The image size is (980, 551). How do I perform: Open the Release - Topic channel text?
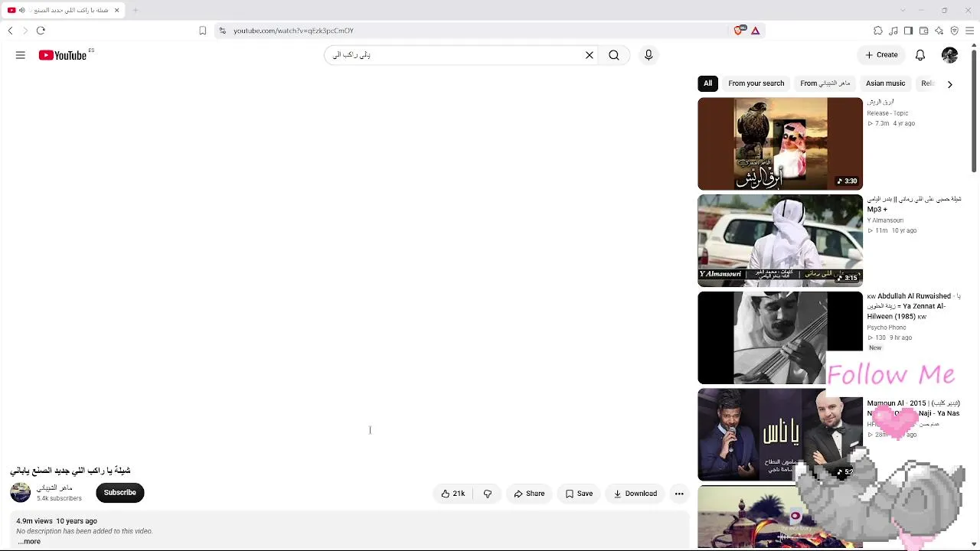887,113
